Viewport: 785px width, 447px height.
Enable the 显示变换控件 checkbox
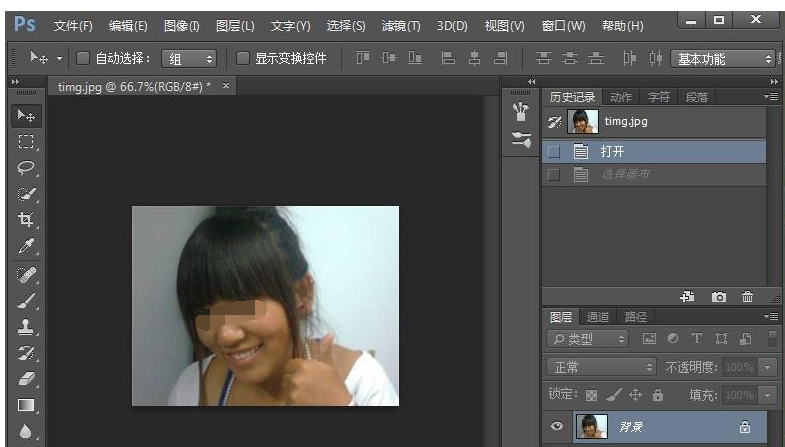[x=242, y=59]
